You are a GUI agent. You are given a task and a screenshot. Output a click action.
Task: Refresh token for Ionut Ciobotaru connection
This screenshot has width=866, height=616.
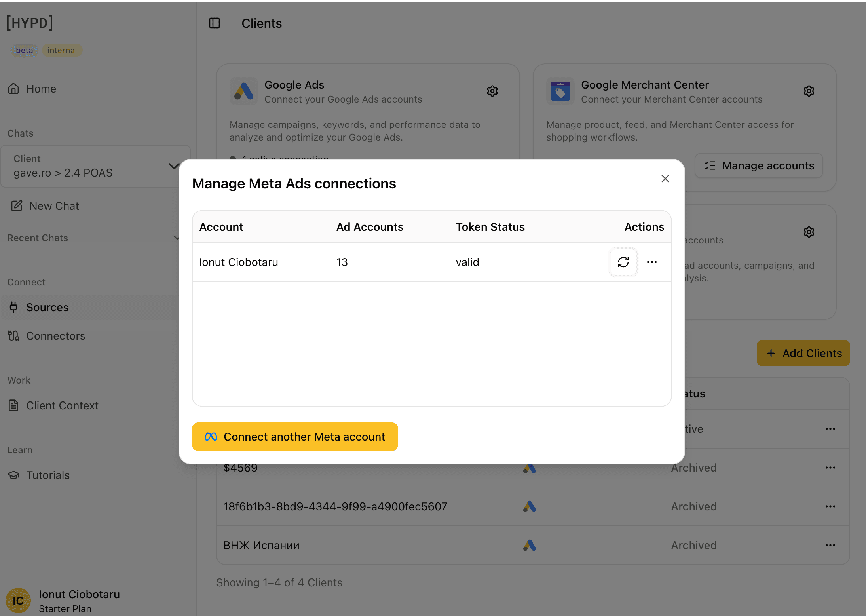[x=623, y=262]
